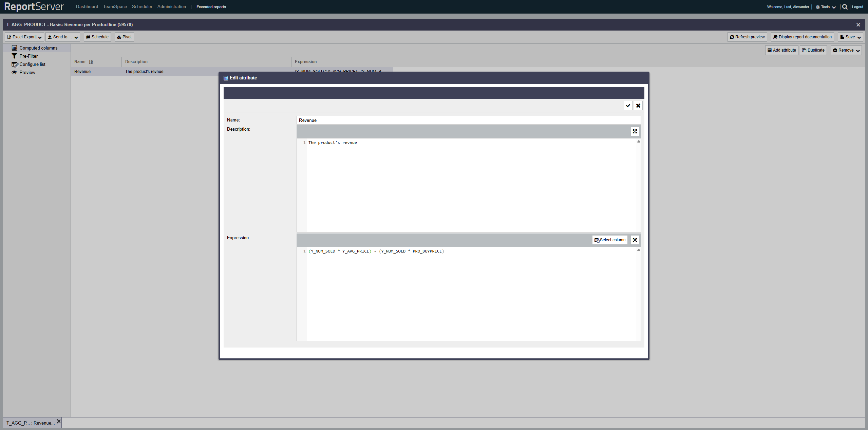Expand the Expression editor to fullscreen
This screenshot has width=868, height=430.
click(635, 240)
